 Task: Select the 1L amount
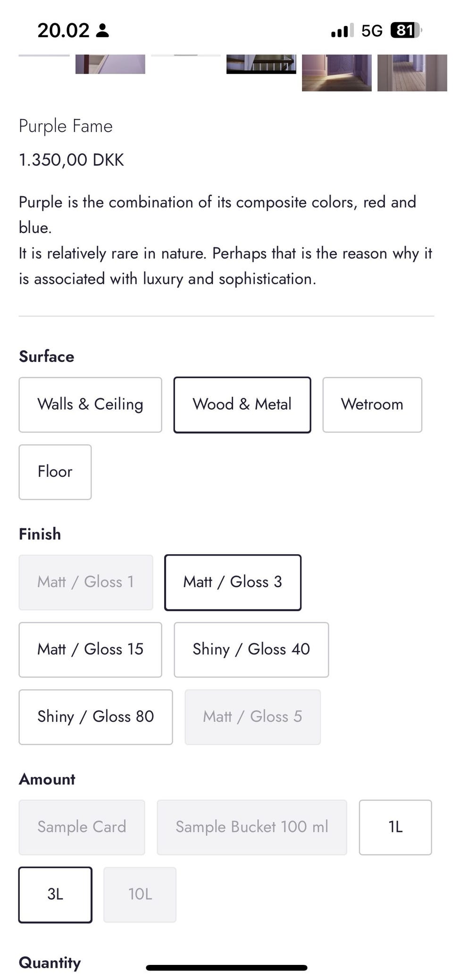(395, 827)
